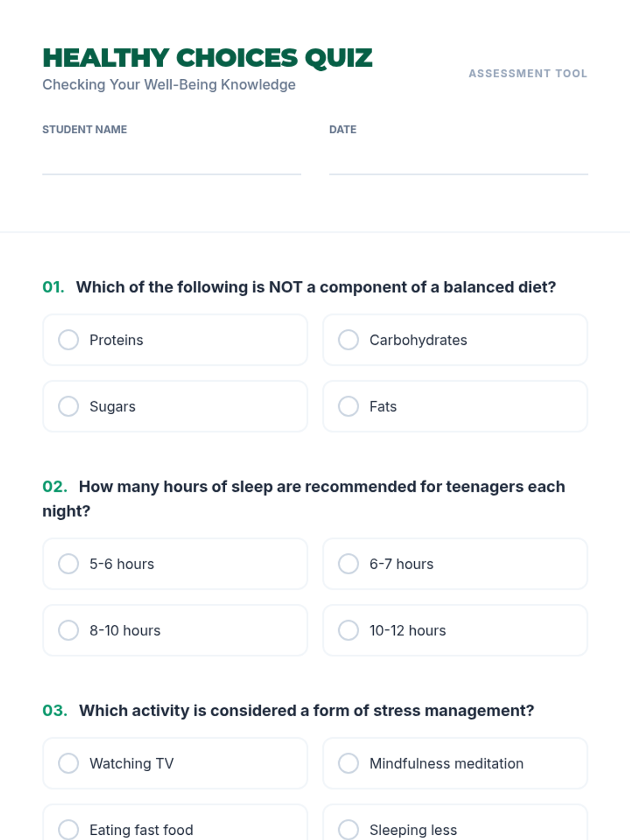Click the teenagers sleep question text
The width and height of the screenshot is (630, 840).
321,487
